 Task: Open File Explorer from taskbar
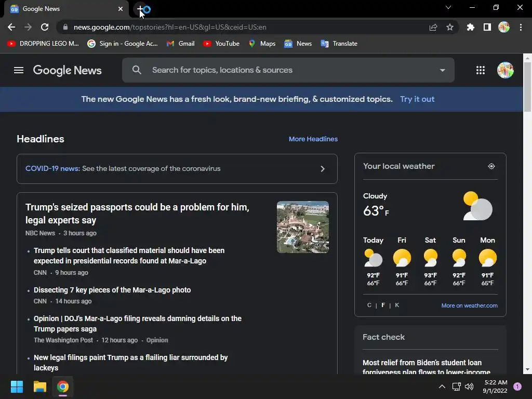pos(39,387)
